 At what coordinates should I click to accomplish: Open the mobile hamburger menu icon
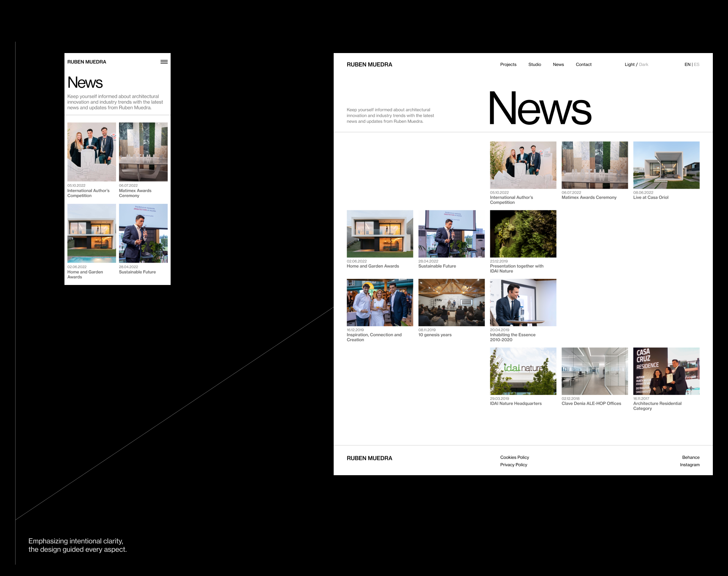pyautogui.click(x=164, y=62)
